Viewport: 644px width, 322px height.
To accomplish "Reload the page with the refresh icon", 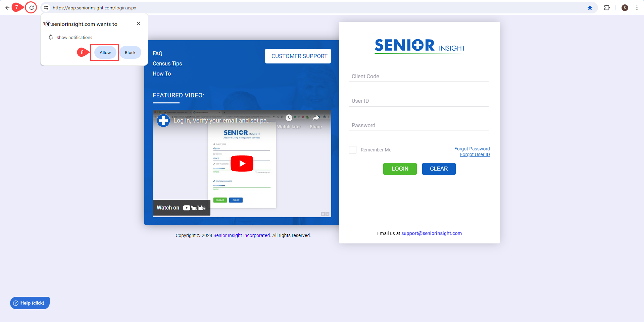I will click(31, 8).
